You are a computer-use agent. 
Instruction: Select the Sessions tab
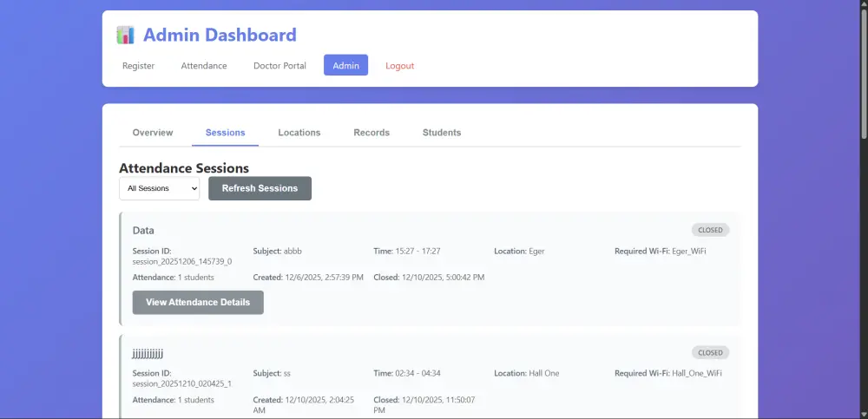(226, 133)
